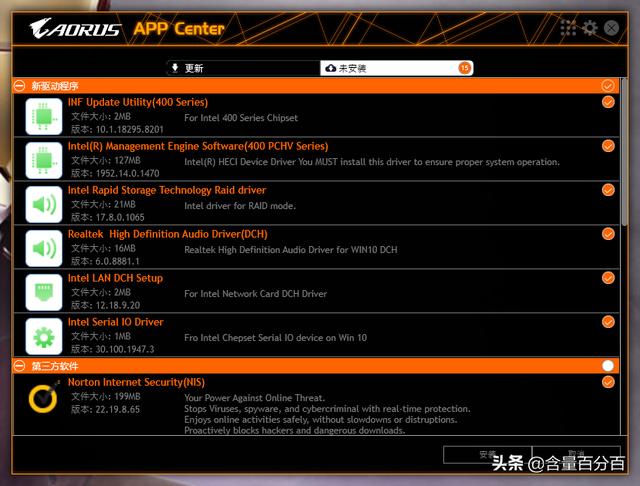Click the Intel Rapid Storage Technology speaker icon
This screenshot has height=486, width=640.
[x=44, y=204]
